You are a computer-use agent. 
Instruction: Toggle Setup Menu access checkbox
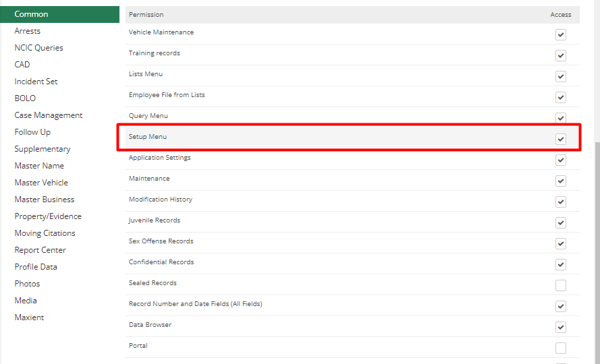pyautogui.click(x=561, y=139)
